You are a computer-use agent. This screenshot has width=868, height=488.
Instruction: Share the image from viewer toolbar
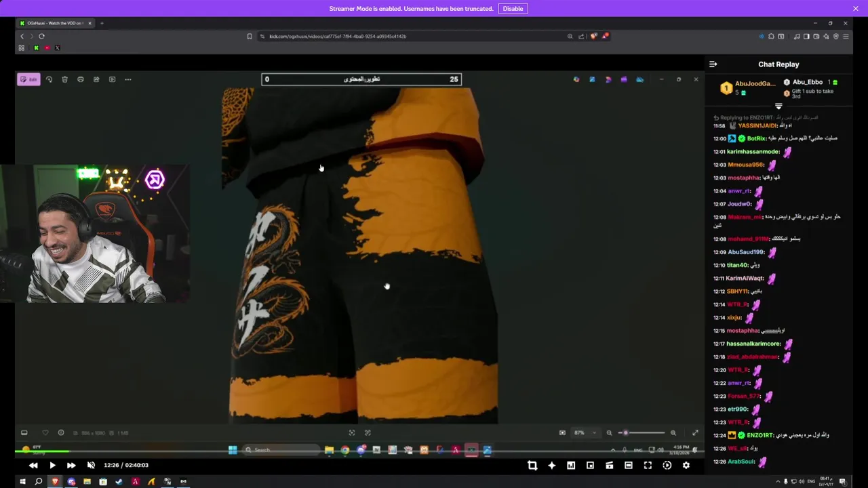pos(96,79)
